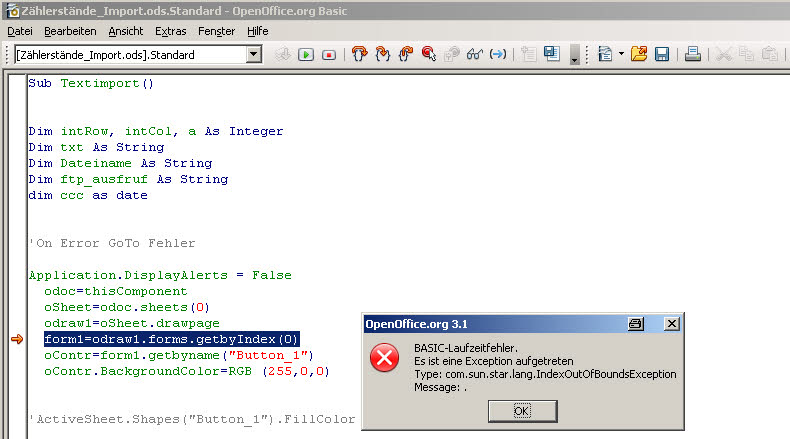The width and height of the screenshot is (790, 439).
Task: Stop the running macro
Action: (328, 54)
